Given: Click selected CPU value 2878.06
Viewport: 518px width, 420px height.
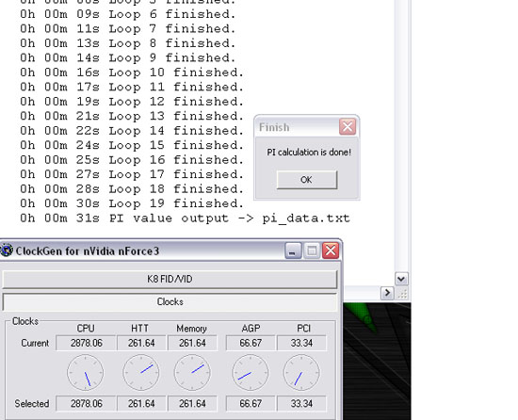Looking at the screenshot, I should 86,403.
